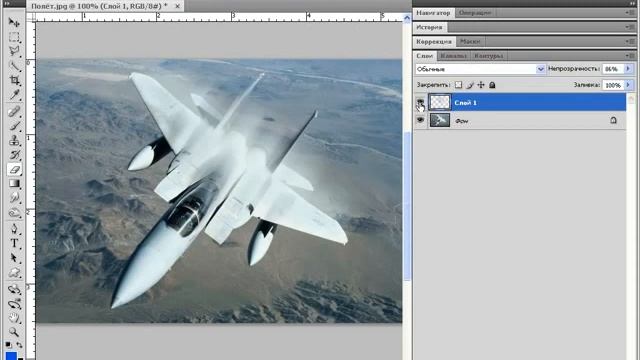Collapse the tools panel with double arrows
The image size is (640, 360).
point(7,2)
